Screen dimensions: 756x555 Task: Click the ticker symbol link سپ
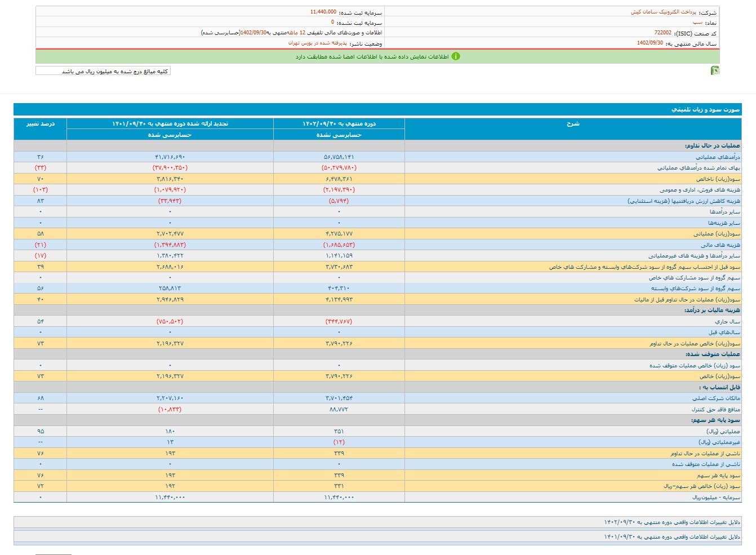(697, 23)
